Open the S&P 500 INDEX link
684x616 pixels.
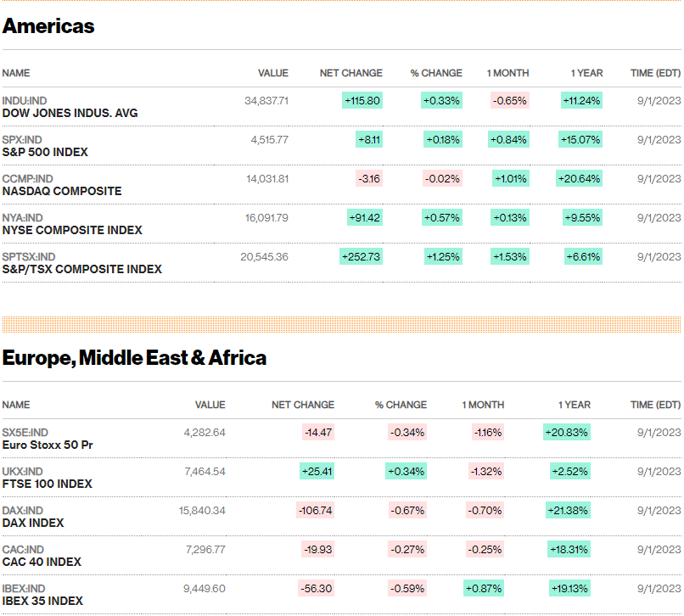(45, 152)
